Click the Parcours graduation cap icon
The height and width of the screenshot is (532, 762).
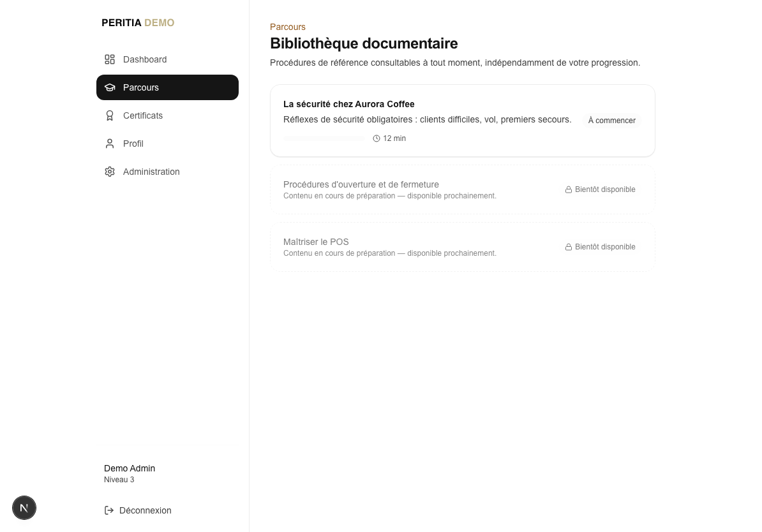(x=110, y=87)
